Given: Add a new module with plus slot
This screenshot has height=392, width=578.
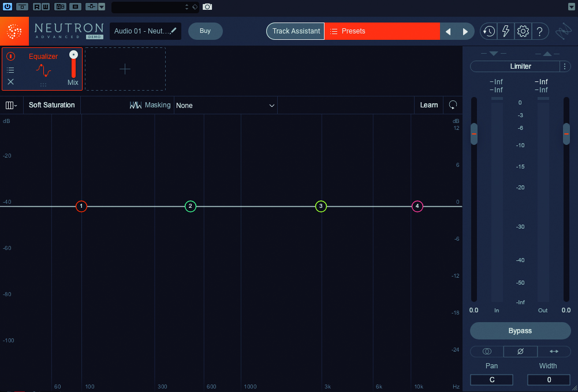Looking at the screenshot, I should [125, 69].
